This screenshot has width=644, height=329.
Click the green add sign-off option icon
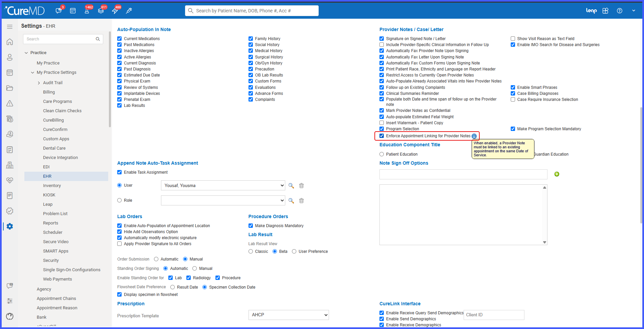(x=557, y=174)
